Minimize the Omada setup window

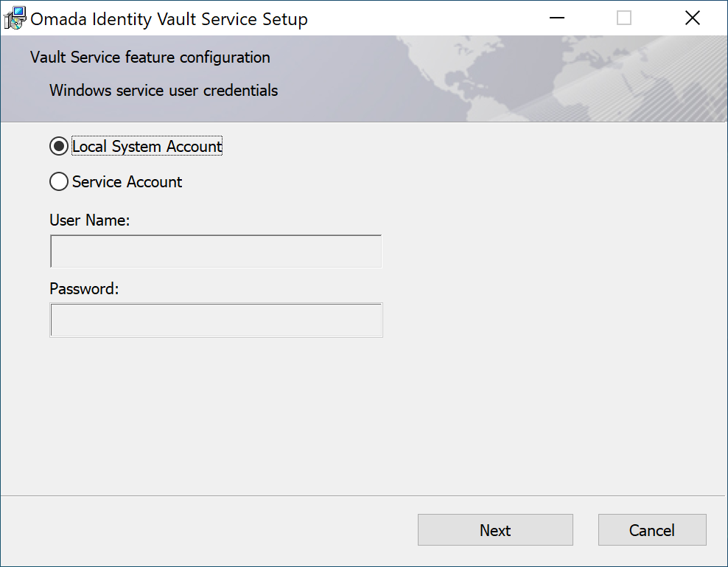click(x=556, y=18)
